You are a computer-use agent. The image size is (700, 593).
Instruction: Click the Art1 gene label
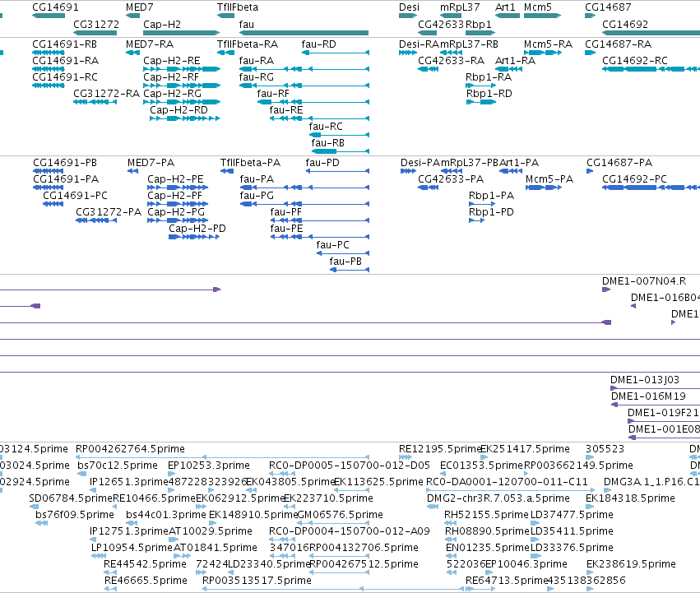[x=505, y=7]
